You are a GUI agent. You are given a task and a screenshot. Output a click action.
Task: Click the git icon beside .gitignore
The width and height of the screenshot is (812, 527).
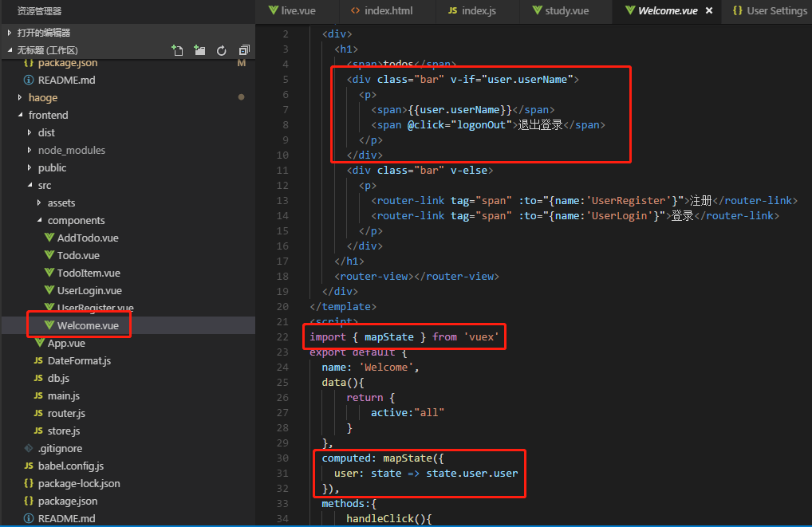tap(29, 449)
